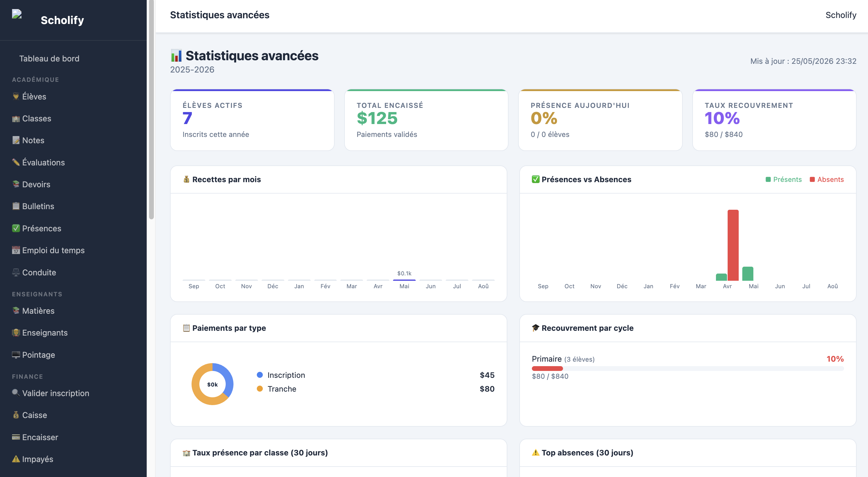The height and width of the screenshot is (477, 868).
Task: Click the Mai revenue bar labeled $0.1k
Action: [404, 280]
